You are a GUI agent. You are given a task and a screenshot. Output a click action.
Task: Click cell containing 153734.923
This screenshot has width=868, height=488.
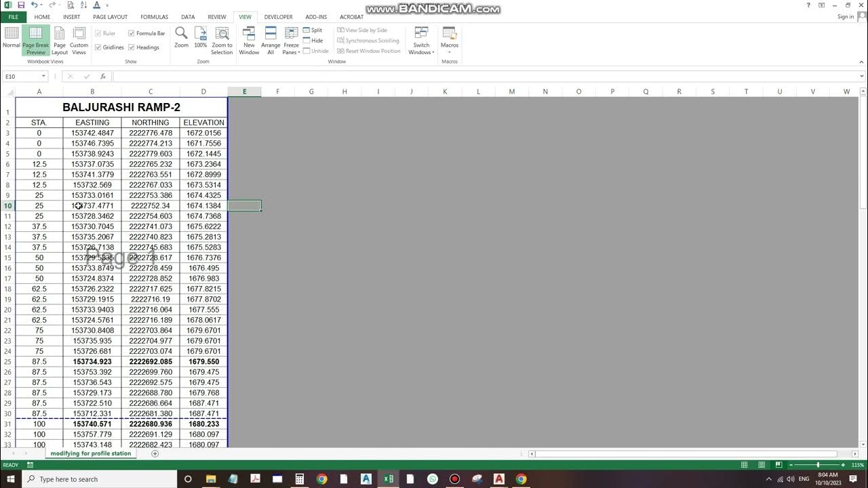(x=92, y=361)
